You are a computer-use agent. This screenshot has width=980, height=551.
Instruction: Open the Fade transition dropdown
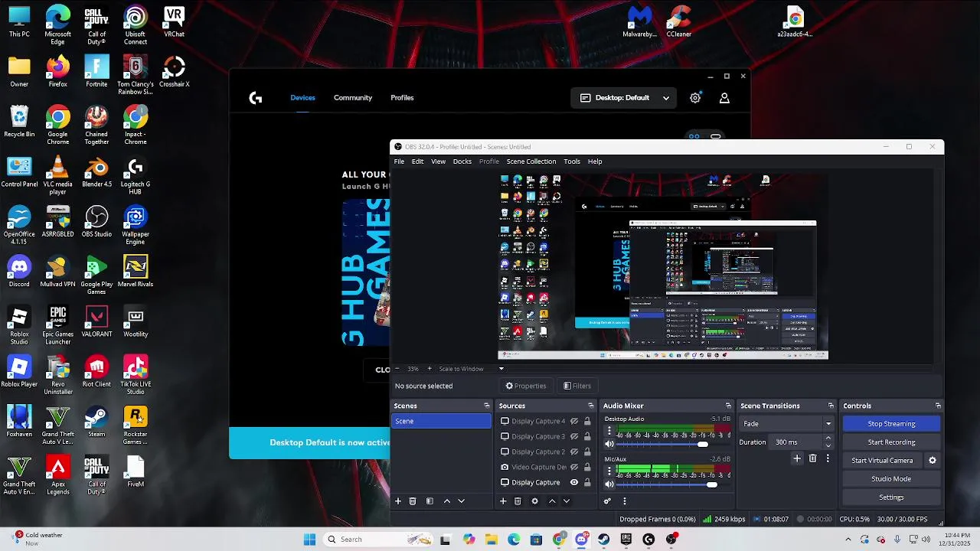point(786,424)
